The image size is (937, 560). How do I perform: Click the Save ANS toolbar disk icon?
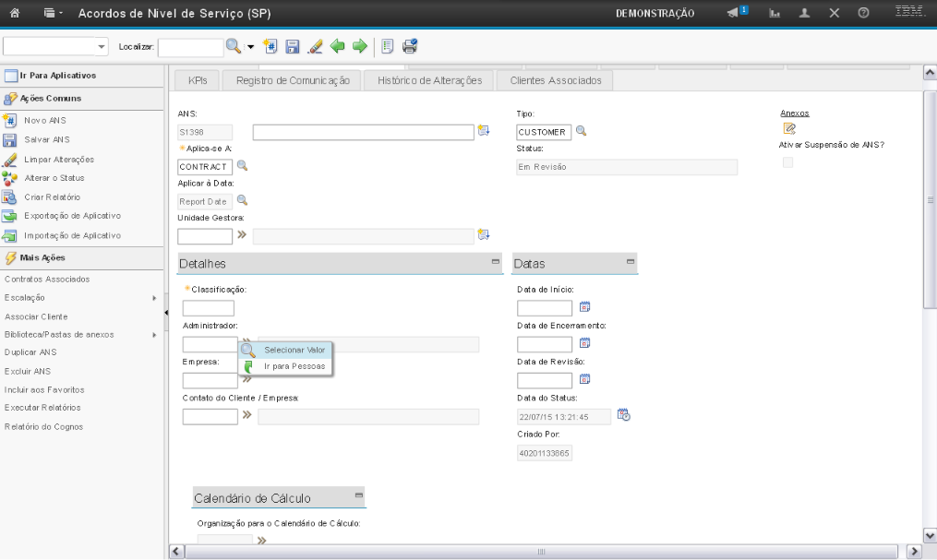[x=293, y=46]
